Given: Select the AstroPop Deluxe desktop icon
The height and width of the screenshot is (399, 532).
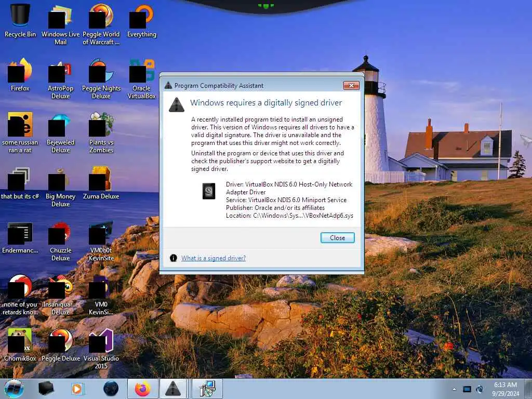Looking at the screenshot, I should (60, 79).
